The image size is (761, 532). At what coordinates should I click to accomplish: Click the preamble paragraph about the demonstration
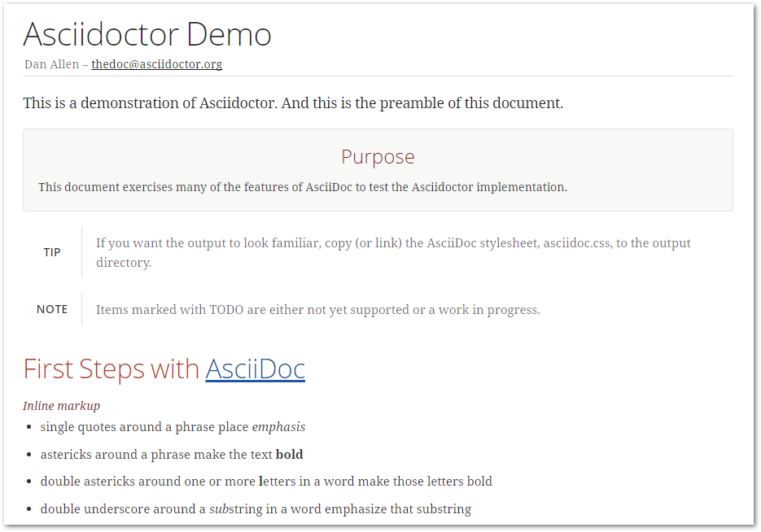[293, 103]
